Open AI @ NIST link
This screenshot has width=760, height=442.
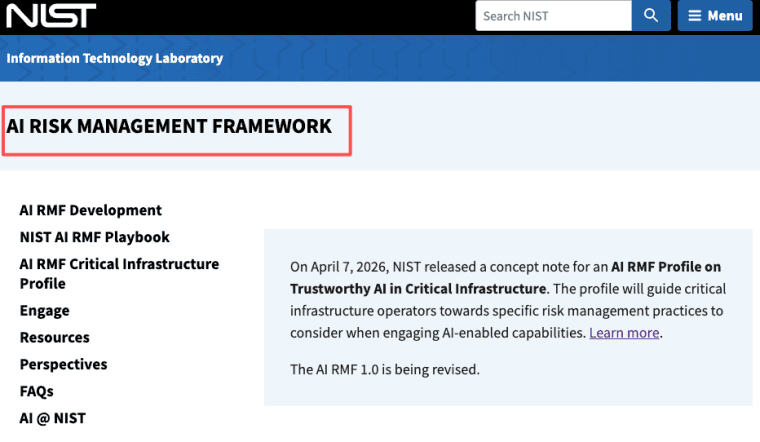52,418
